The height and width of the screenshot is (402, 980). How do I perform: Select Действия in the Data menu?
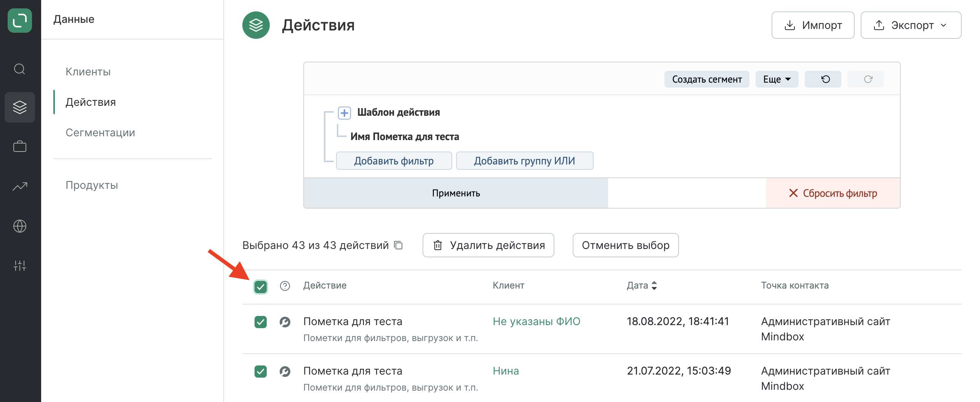(91, 102)
